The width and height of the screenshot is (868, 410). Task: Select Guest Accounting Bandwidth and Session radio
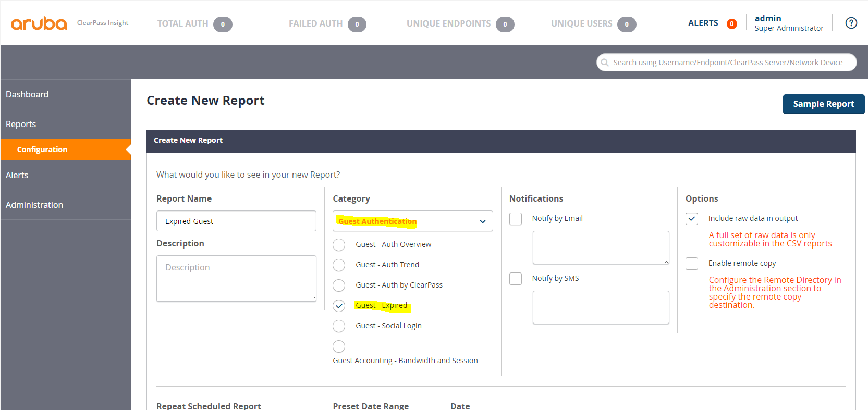(x=339, y=346)
